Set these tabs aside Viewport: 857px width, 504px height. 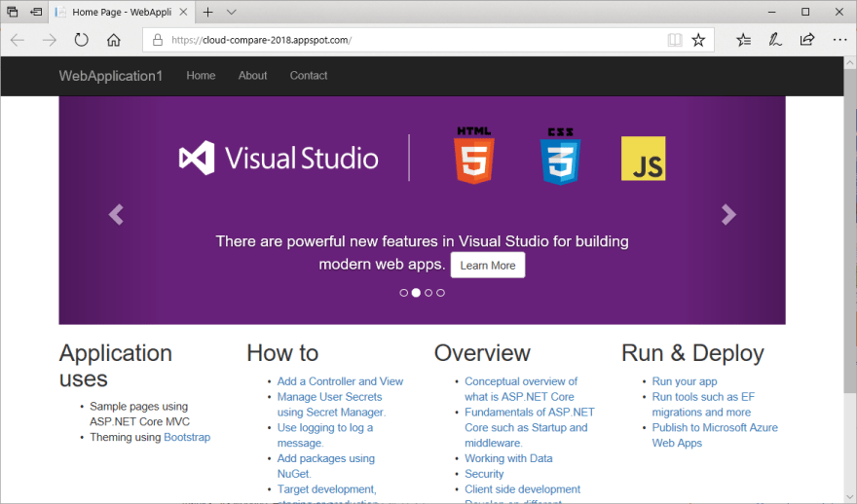tap(36, 12)
